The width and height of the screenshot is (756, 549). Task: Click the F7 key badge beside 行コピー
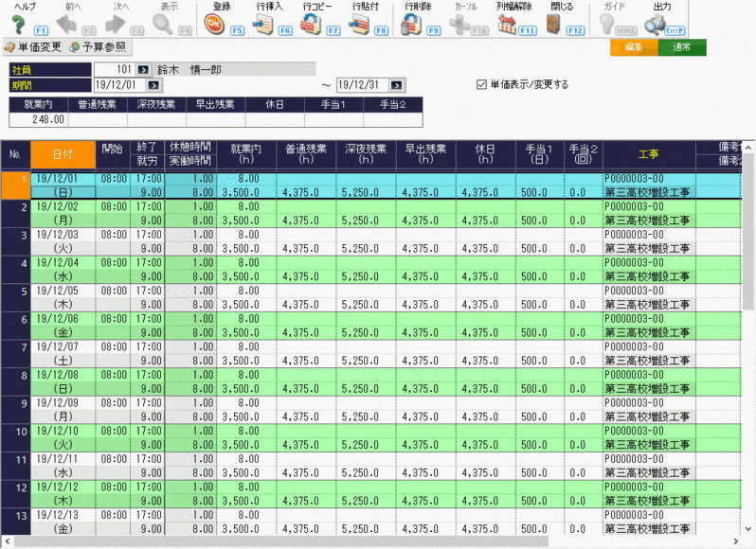333,30
